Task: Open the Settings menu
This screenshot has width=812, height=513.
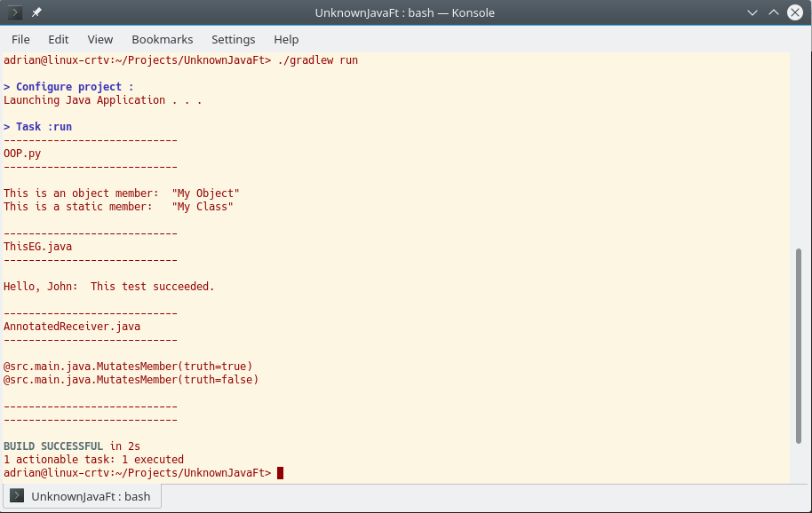Action: pos(233,39)
